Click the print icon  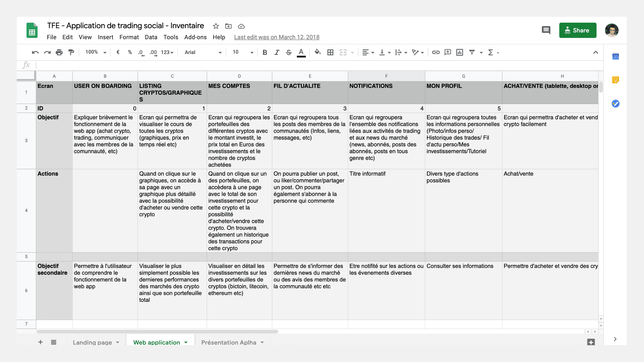click(x=59, y=52)
